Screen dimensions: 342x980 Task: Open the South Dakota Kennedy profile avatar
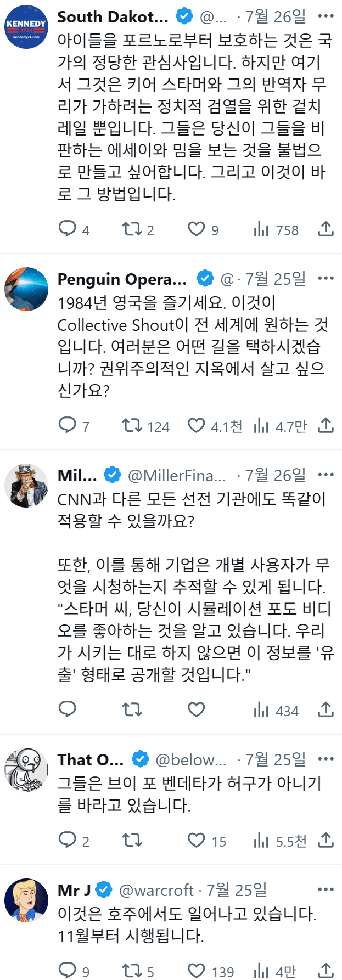pyautogui.click(x=26, y=26)
